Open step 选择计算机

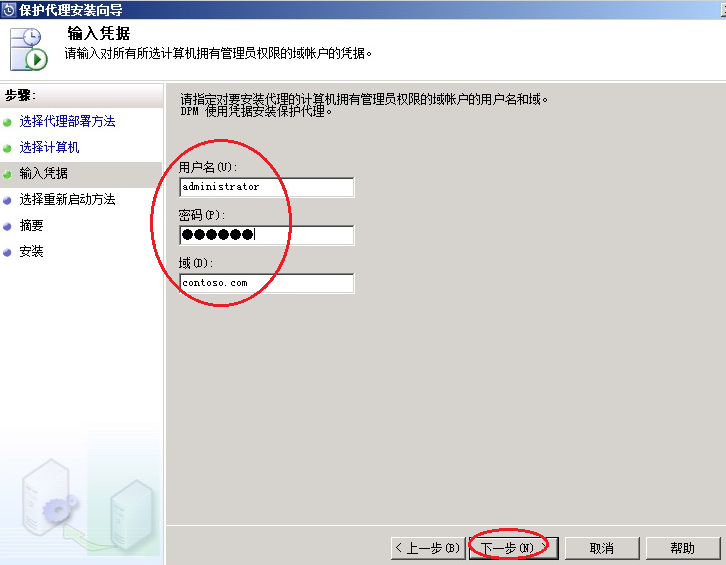point(49,147)
